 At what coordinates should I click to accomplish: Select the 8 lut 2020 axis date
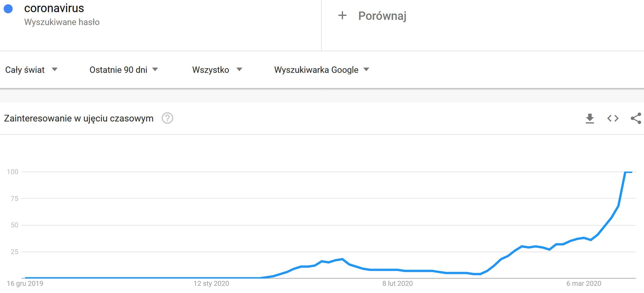[x=397, y=284]
